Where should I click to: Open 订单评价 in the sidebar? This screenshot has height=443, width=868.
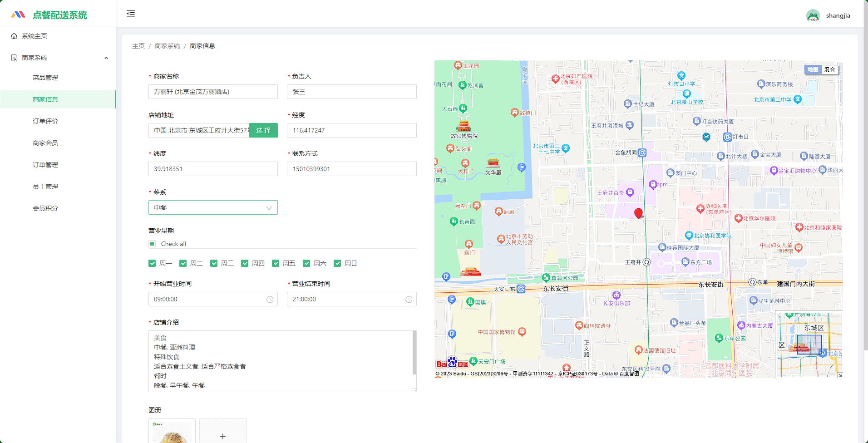[x=58, y=121]
